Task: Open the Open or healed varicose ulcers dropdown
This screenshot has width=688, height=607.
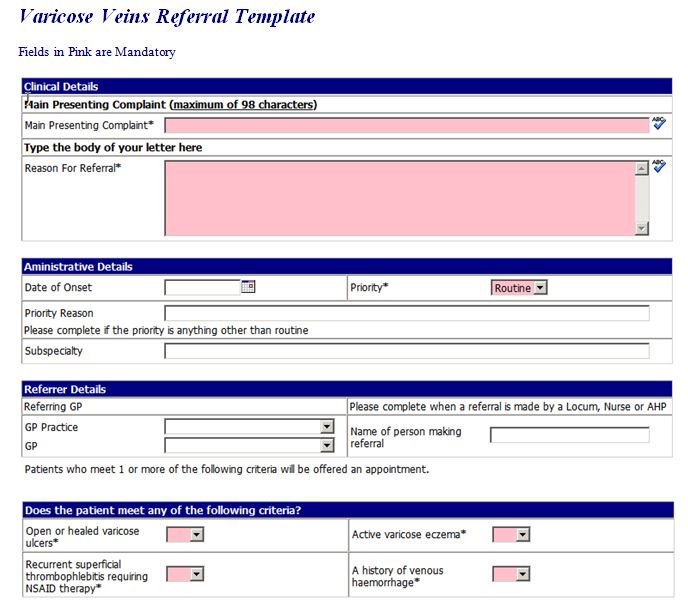Action: tap(185, 535)
